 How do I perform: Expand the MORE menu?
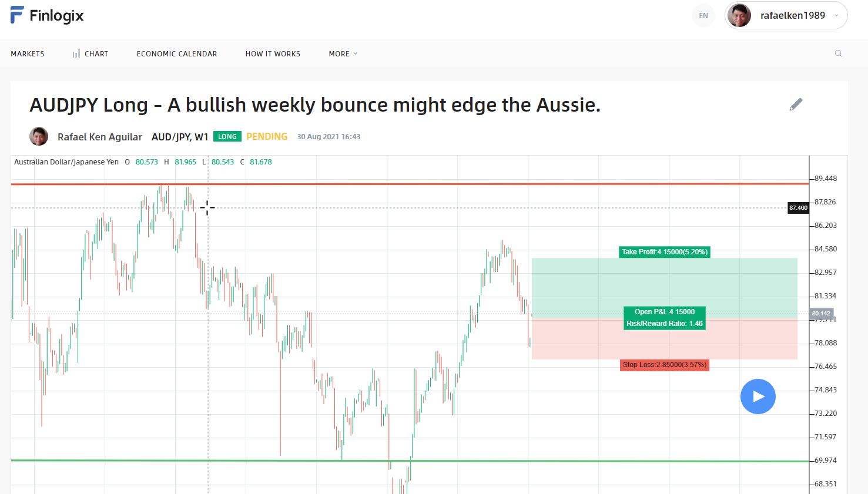click(x=343, y=53)
